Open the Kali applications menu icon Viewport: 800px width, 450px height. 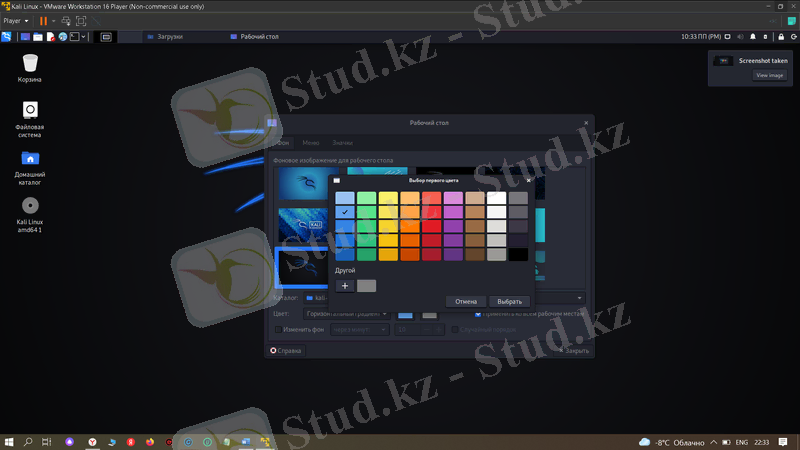coord(6,37)
